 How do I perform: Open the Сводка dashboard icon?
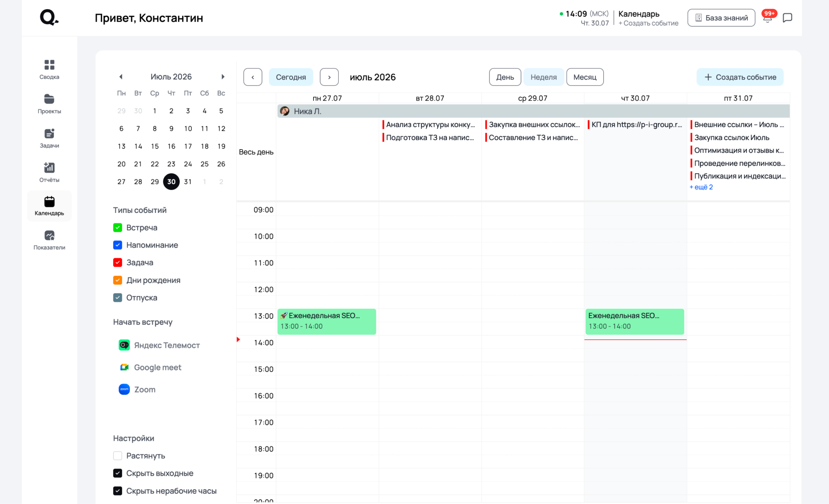coord(49,64)
